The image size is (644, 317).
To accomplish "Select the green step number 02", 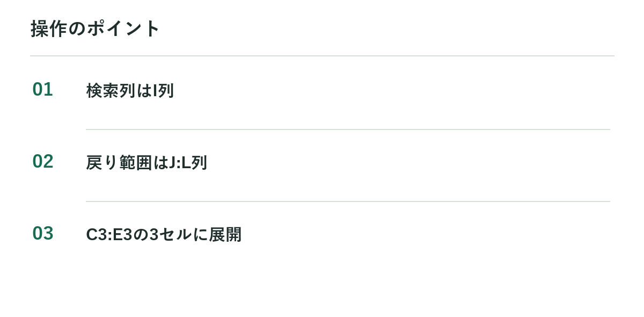I will [43, 161].
